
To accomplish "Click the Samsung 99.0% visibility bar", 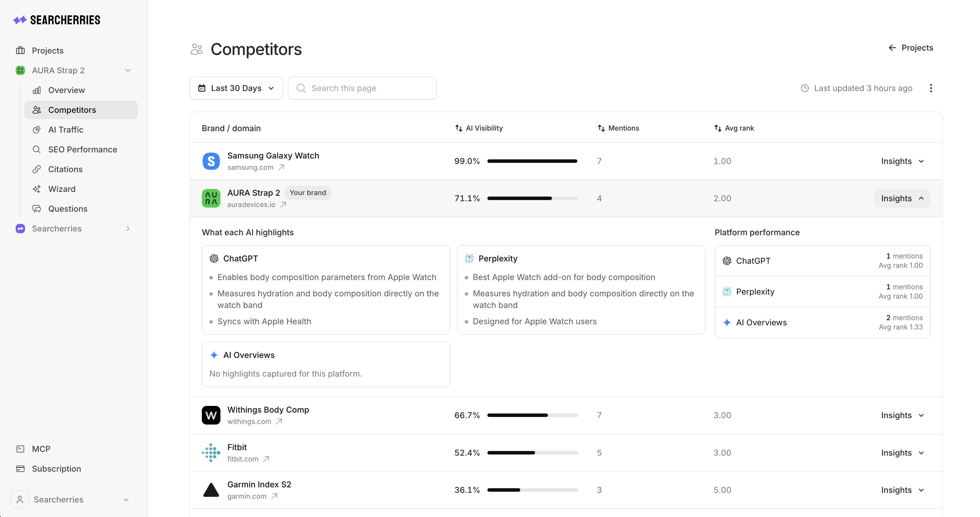I will (532, 161).
